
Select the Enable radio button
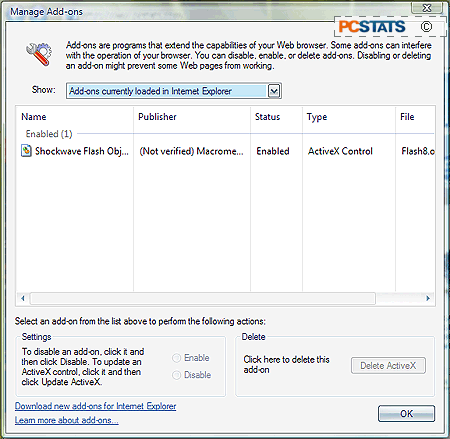(176, 358)
